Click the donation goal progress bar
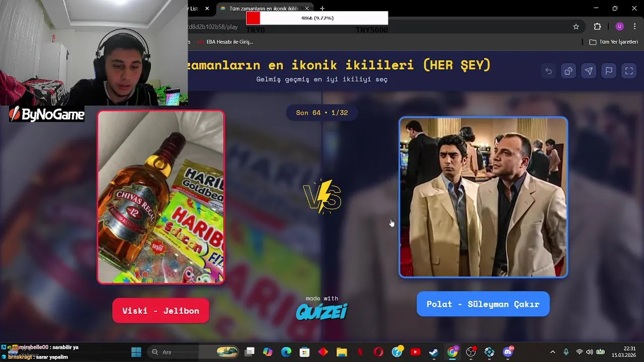This screenshot has height=362, width=644. click(x=317, y=18)
